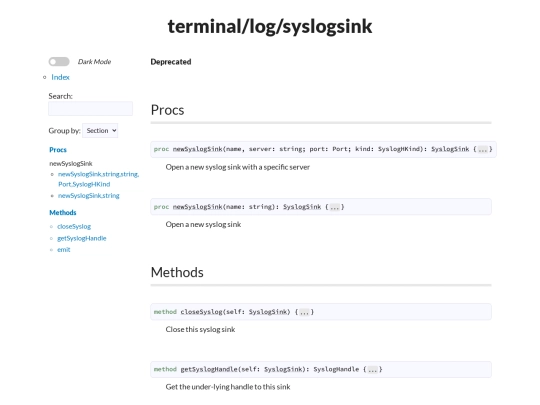
Task: Click 'Get the under-lying handle to this sink' text
Action: click(x=228, y=387)
